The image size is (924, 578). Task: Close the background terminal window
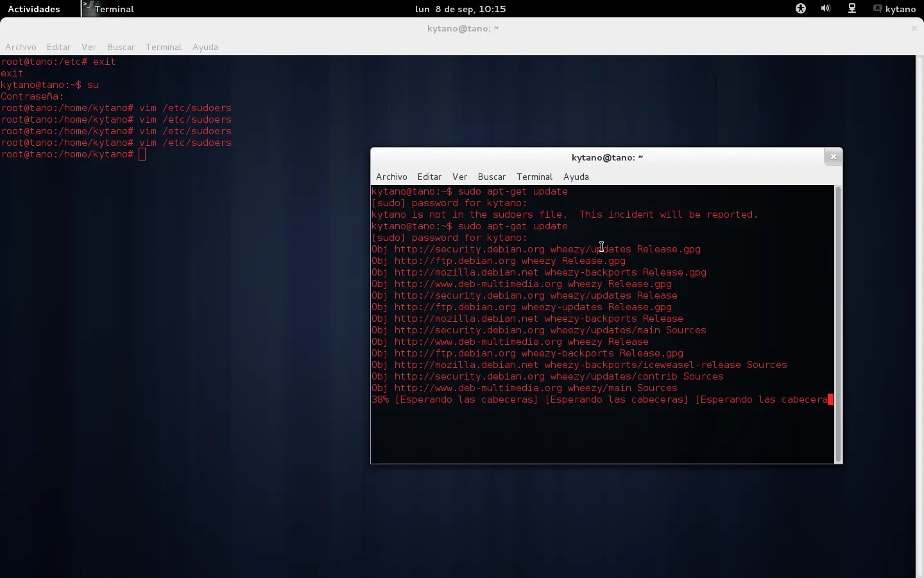click(914, 28)
